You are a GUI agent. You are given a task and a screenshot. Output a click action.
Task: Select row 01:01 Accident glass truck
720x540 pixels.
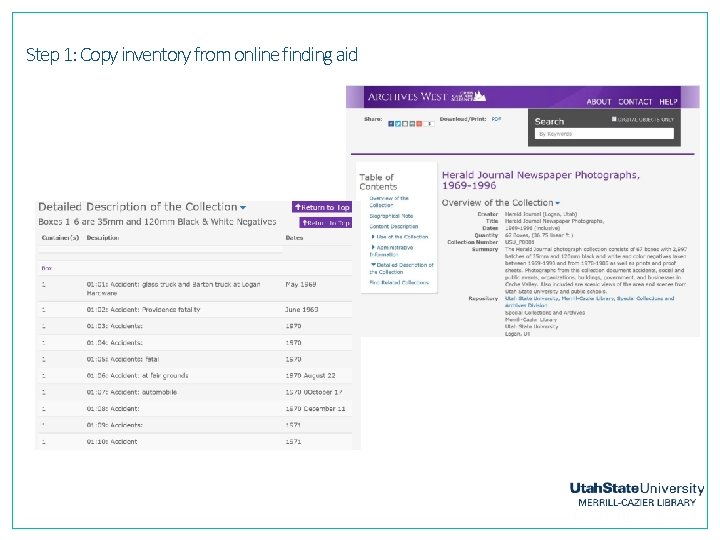tap(195, 288)
